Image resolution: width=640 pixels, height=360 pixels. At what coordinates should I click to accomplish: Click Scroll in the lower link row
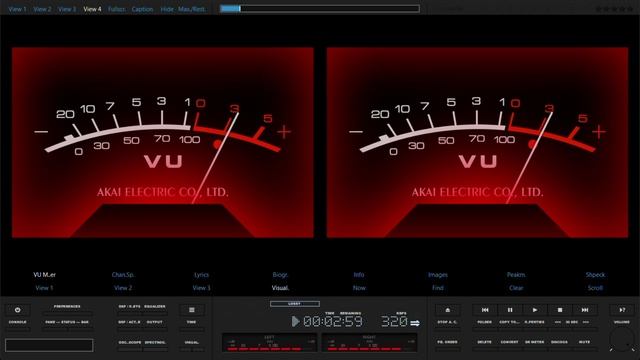click(595, 288)
